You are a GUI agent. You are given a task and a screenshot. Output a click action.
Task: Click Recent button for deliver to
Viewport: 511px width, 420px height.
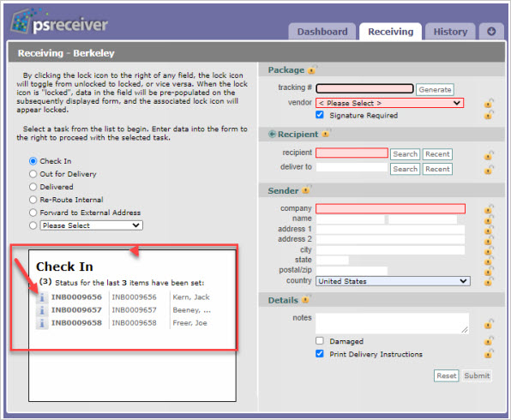(x=437, y=169)
